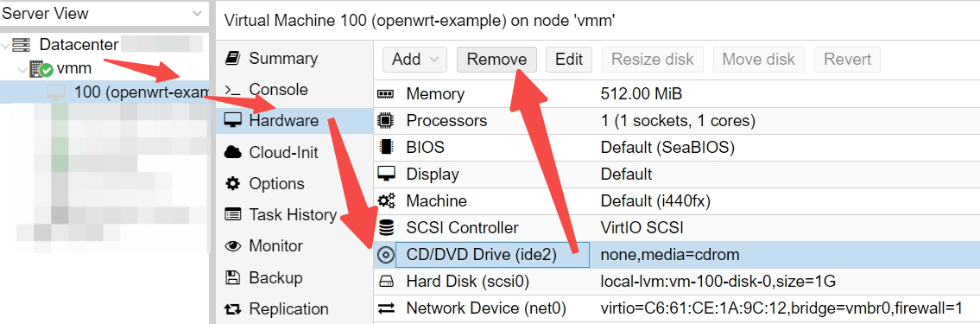
Task: Click the Edit button
Action: pos(569,60)
